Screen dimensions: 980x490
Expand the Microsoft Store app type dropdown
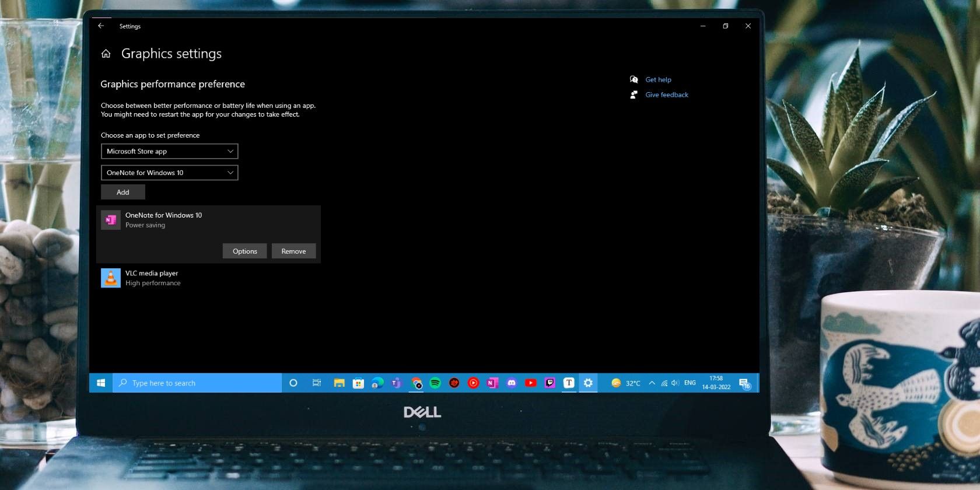(x=169, y=151)
